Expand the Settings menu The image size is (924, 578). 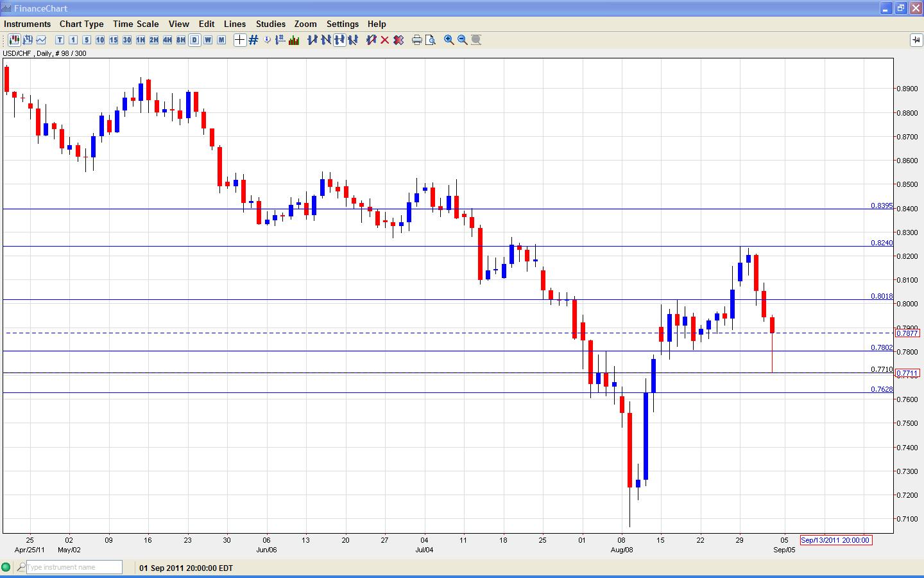tap(342, 24)
